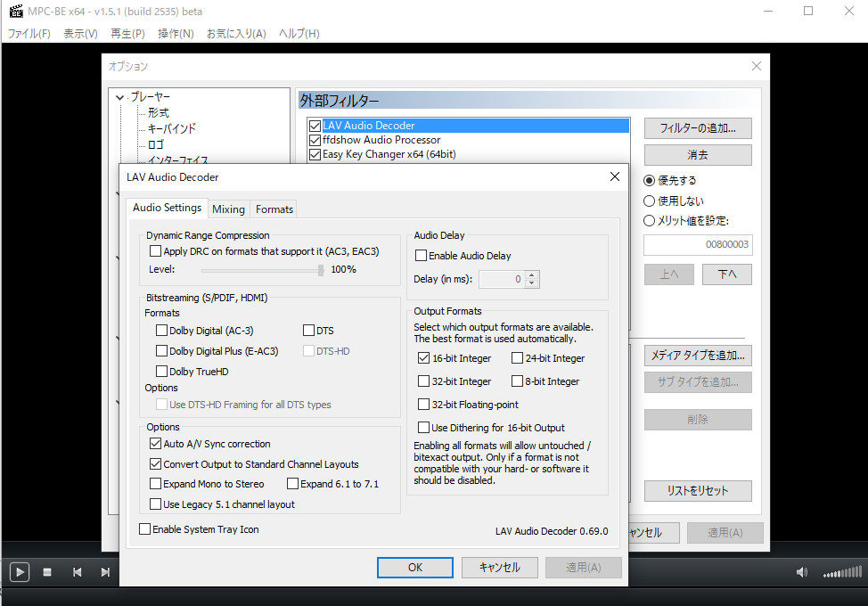Open the 表示(V) menu

(80, 34)
